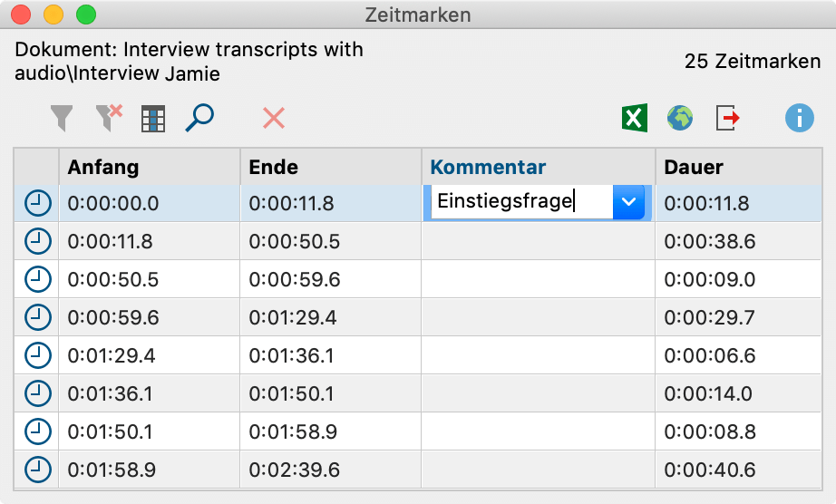Click clock icon of row starting 0:00:50.5
The image size is (836, 504).
click(38, 279)
